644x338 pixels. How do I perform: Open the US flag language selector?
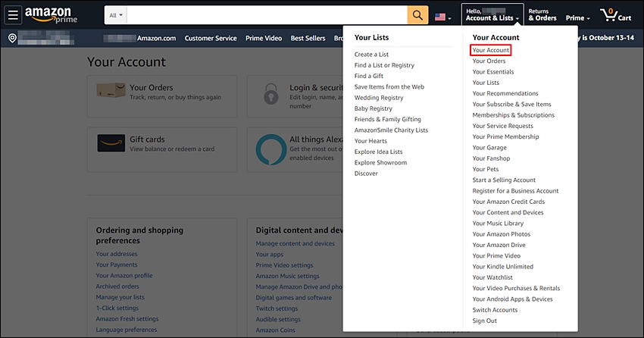(x=442, y=17)
